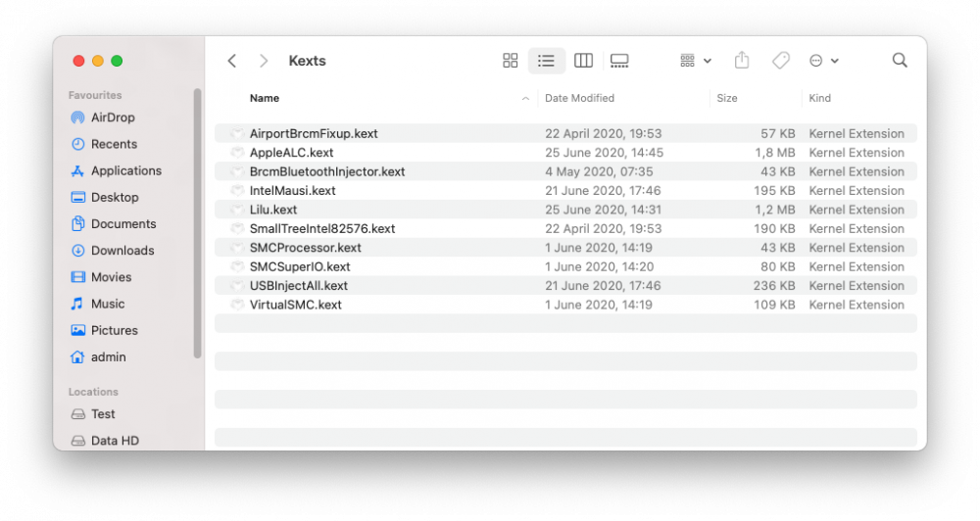Image resolution: width=980 pixels, height=521 pixels.
Task: Click the Favourites section heading
Action: click(95, 95)
